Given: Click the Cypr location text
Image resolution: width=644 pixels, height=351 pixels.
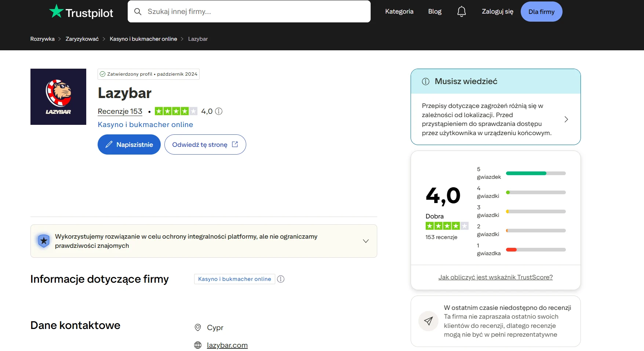Looking at the screenshot, I should coord(215,328).
